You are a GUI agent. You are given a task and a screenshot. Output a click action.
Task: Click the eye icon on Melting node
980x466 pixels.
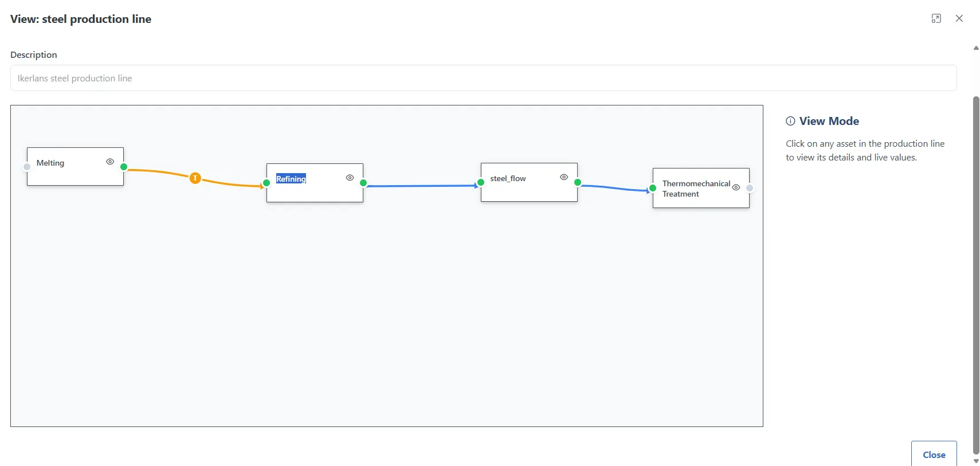[110, 162]
